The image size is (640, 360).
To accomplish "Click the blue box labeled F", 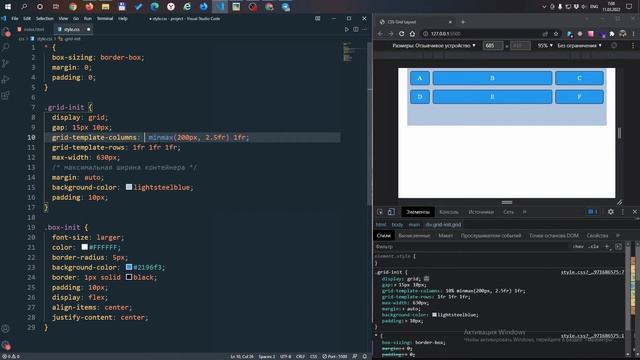I will [579, 97].
